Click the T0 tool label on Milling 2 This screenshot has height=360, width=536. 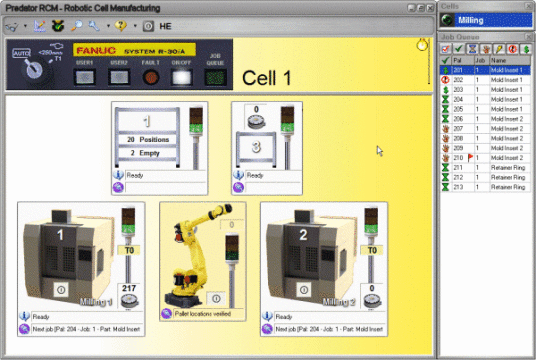tap(372, 250)
